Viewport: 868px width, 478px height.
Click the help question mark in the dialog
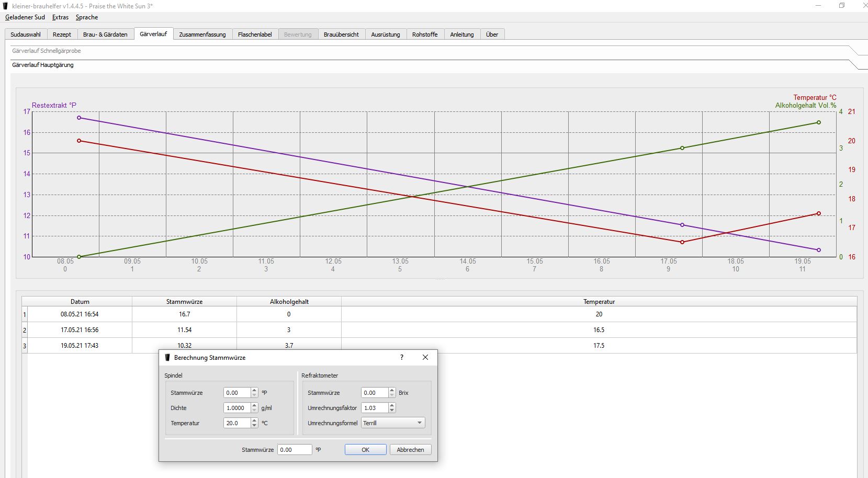[x=401, y=357]
